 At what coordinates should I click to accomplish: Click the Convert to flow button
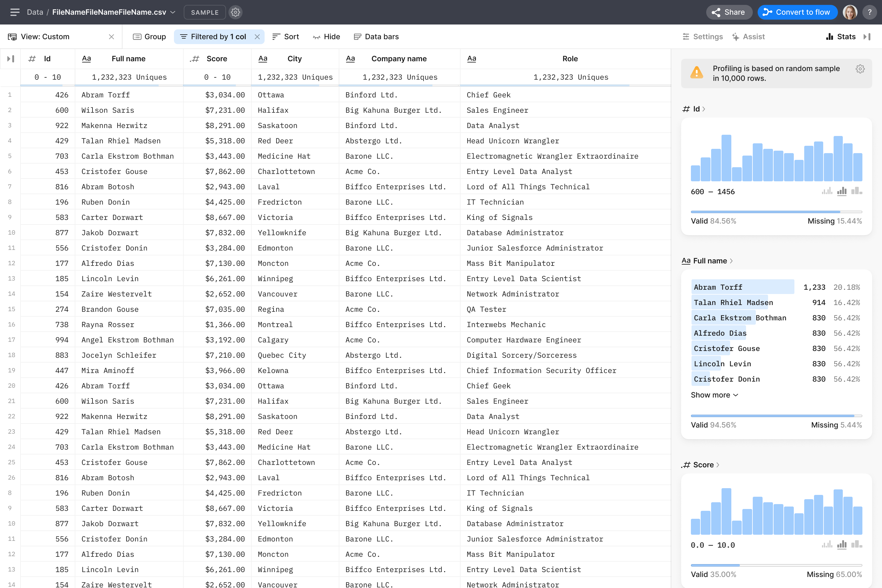coord(797,12)
